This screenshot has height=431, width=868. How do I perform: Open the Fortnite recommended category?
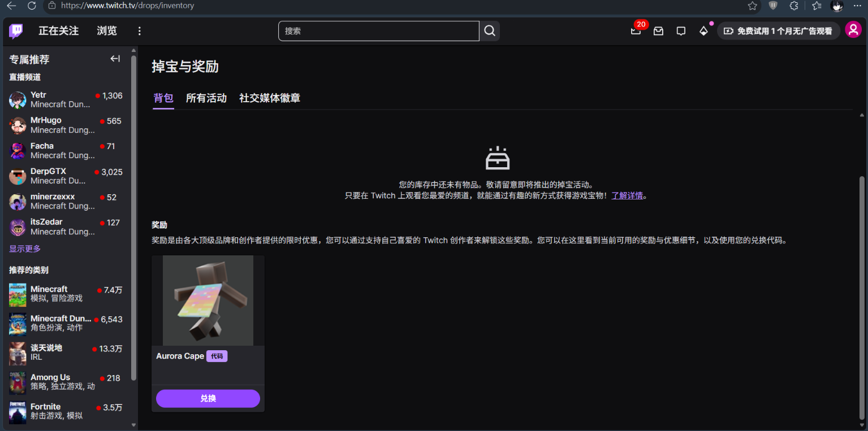(x=66, y=412)
